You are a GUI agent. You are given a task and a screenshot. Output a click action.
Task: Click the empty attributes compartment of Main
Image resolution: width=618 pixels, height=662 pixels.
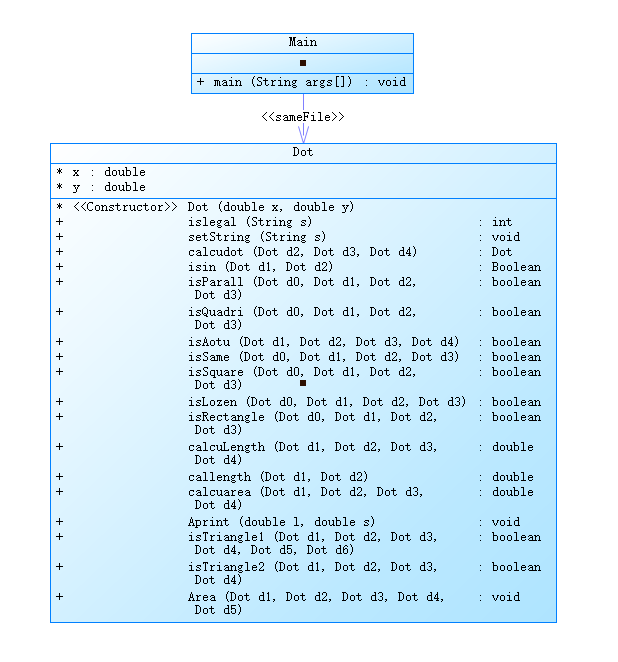[302, 63]
